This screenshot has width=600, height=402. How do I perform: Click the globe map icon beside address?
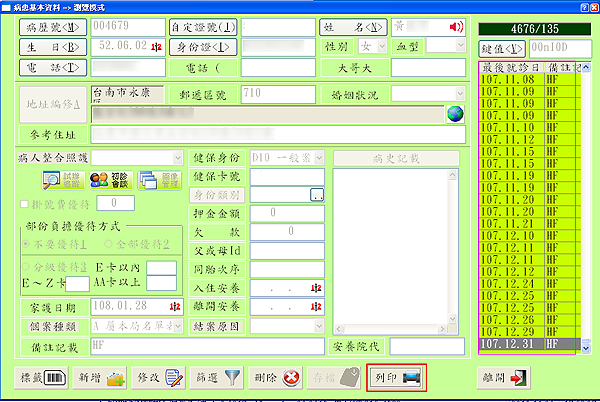click(456, 113)
